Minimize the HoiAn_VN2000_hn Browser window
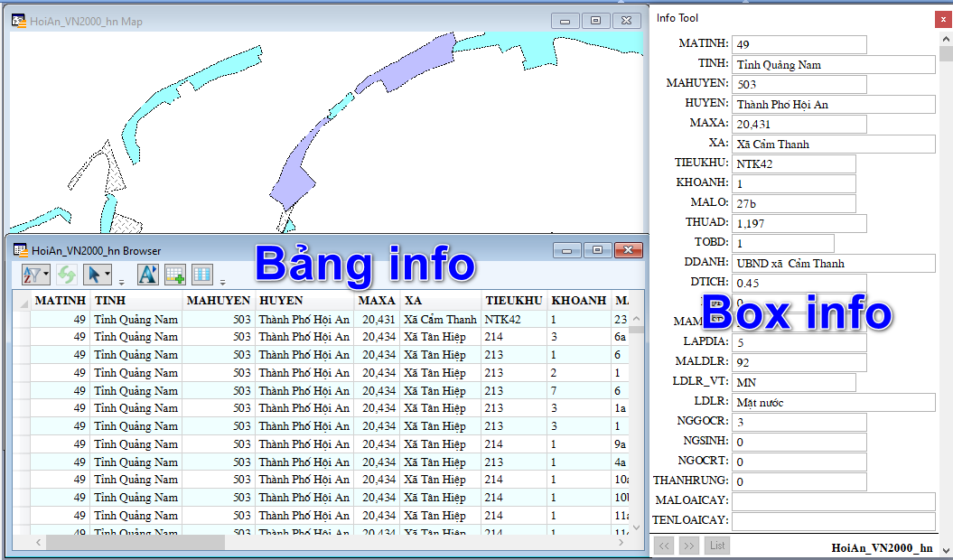Screen dimensions: 953x560 [x=567, y=250]
